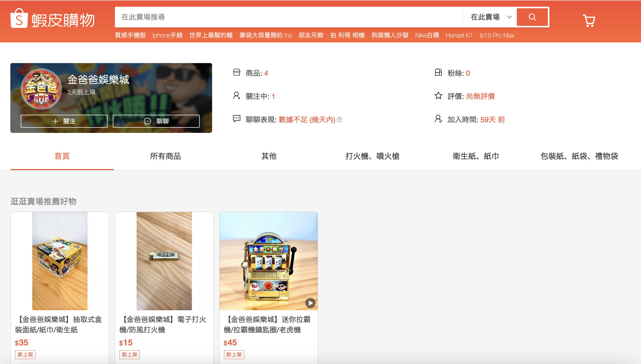641x364 pixels.
Task: Click the chat performance help icon
Action: [x=339, y=120]
